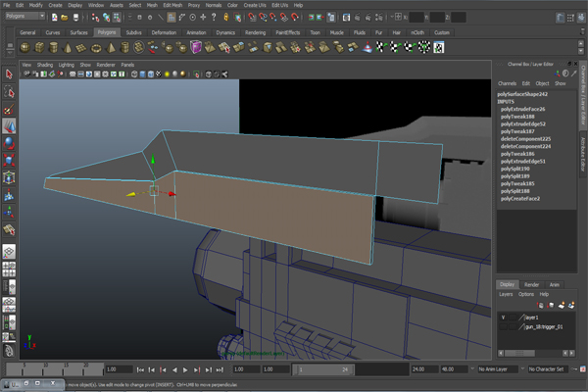Image resolution: width=588 pixels, height=392 pixels.
Task: Select the polyCreateFace2 input node
Action: point(520,199)
